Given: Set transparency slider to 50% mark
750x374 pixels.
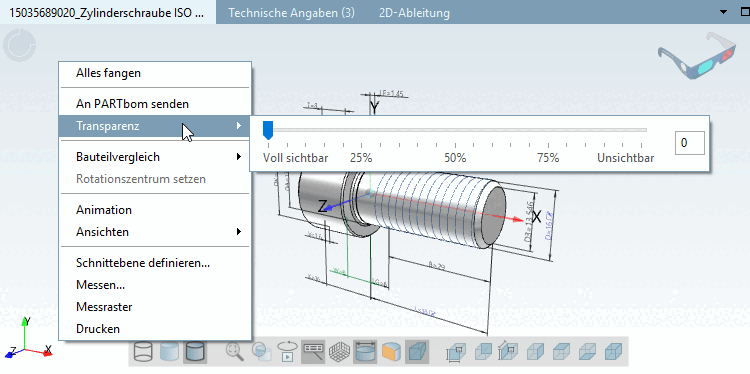Looking at the screenshot, I should (455, 143).
